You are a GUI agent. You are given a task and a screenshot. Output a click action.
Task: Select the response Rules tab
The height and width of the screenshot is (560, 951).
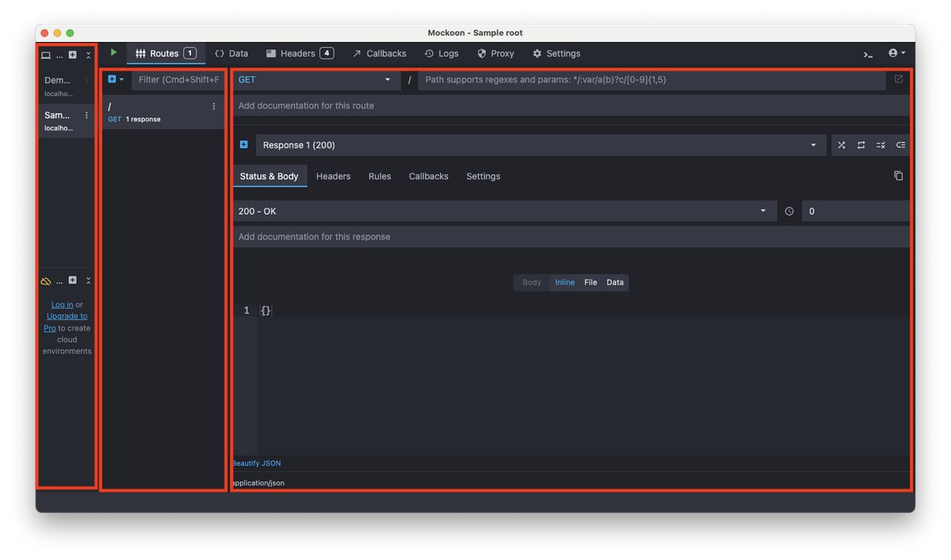[x=380, y=176]
